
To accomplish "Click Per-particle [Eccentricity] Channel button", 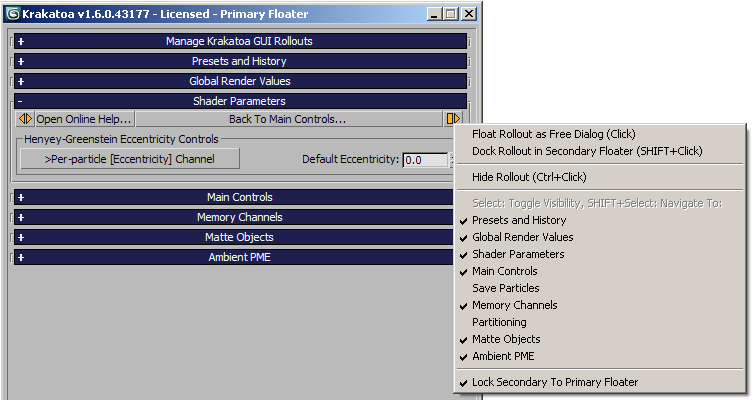I will [x=130, y=159].
